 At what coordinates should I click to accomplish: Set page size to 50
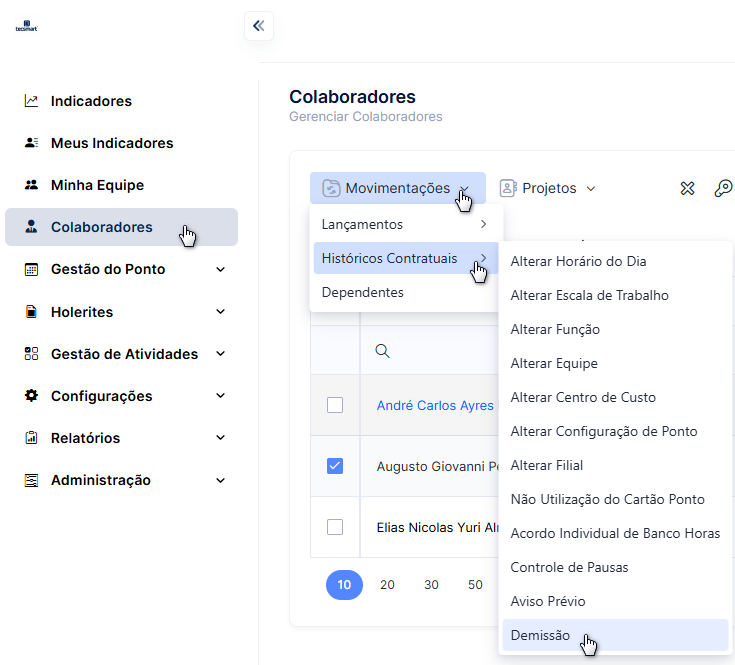click(x=475, y=584)
